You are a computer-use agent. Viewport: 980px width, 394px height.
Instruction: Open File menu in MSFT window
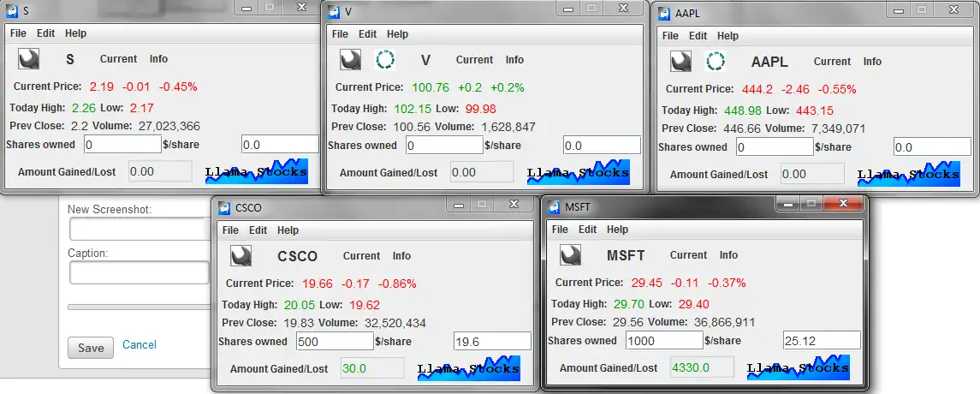(x=560, y=230)
